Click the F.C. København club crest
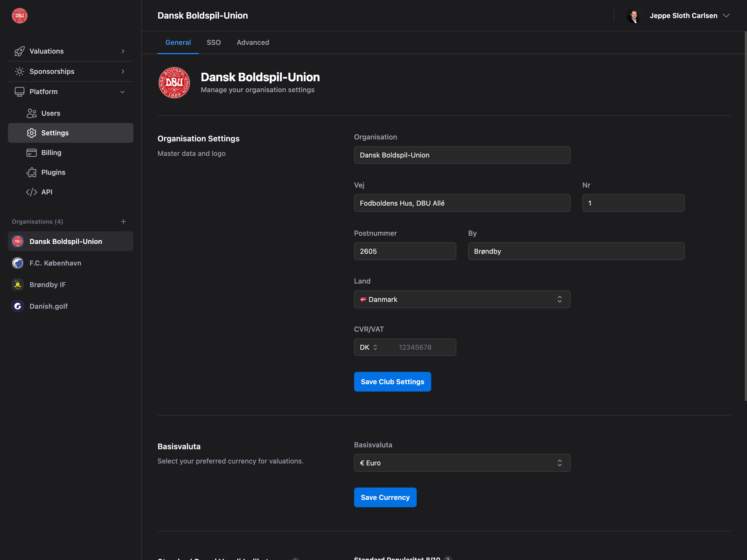747x560 pixels. pyautogui.click(x=17, y=263)
